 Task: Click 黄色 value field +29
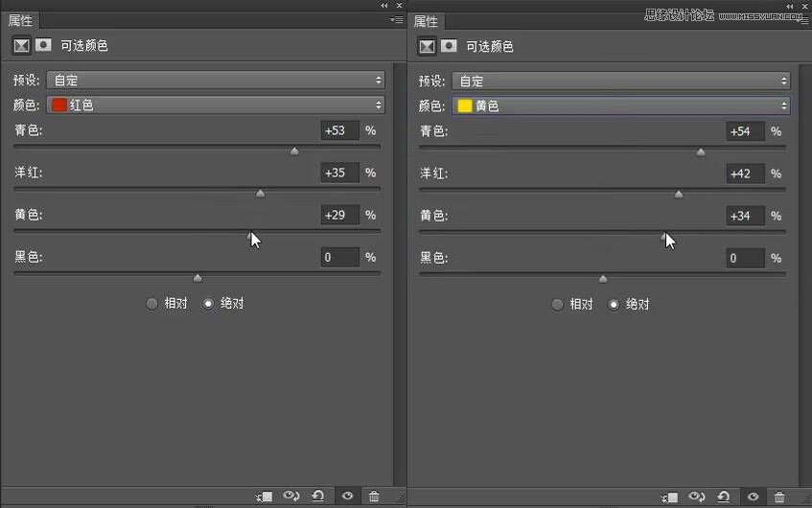[339, 215]
